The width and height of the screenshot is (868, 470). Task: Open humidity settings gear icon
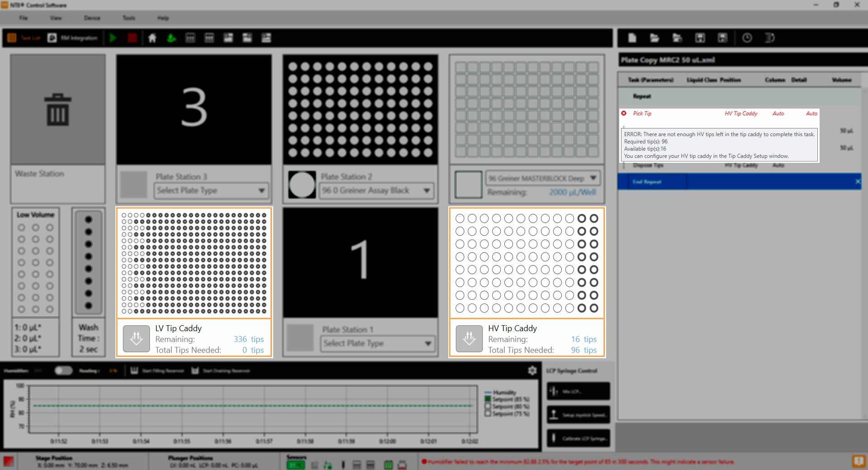point(532,370)
